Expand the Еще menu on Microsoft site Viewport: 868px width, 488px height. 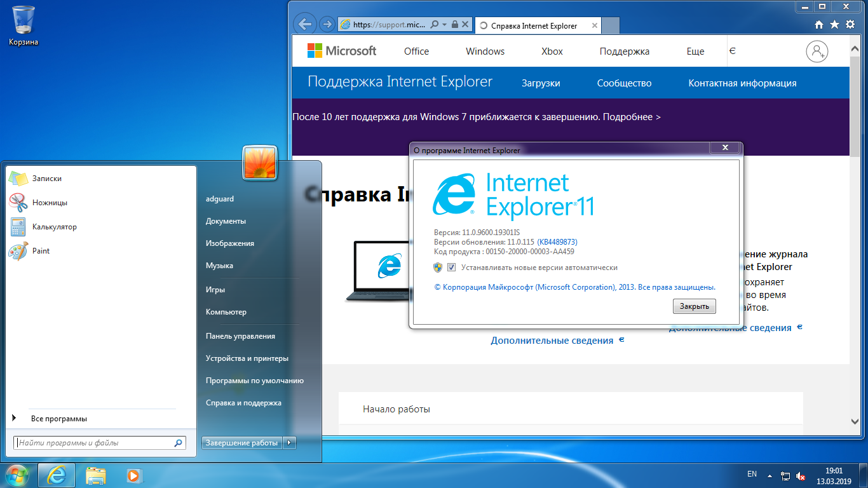[696, 51]
